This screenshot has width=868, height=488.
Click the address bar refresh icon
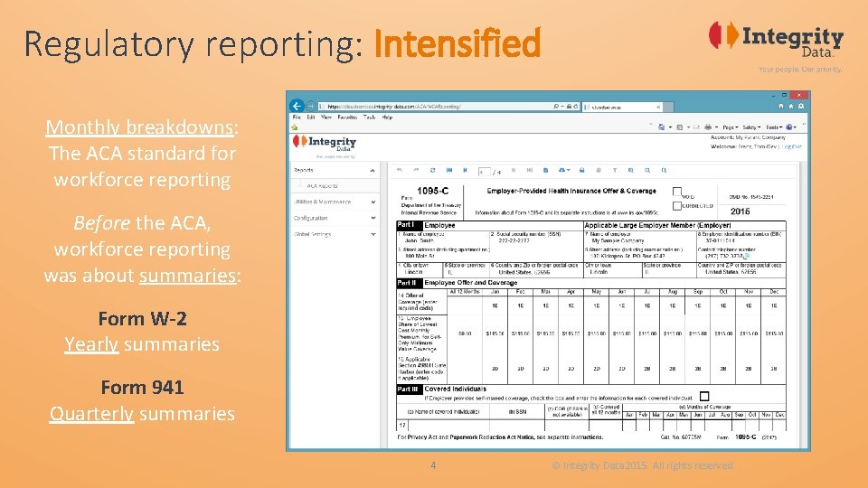[576, 107]
